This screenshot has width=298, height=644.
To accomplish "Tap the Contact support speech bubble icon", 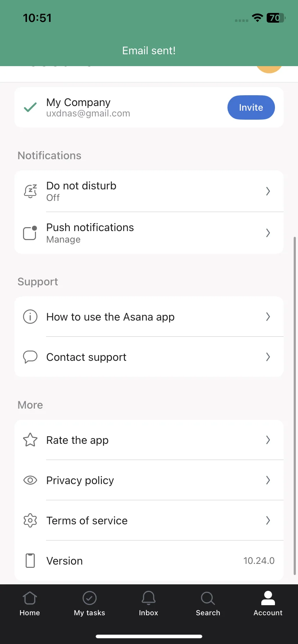I will [30, 357].
